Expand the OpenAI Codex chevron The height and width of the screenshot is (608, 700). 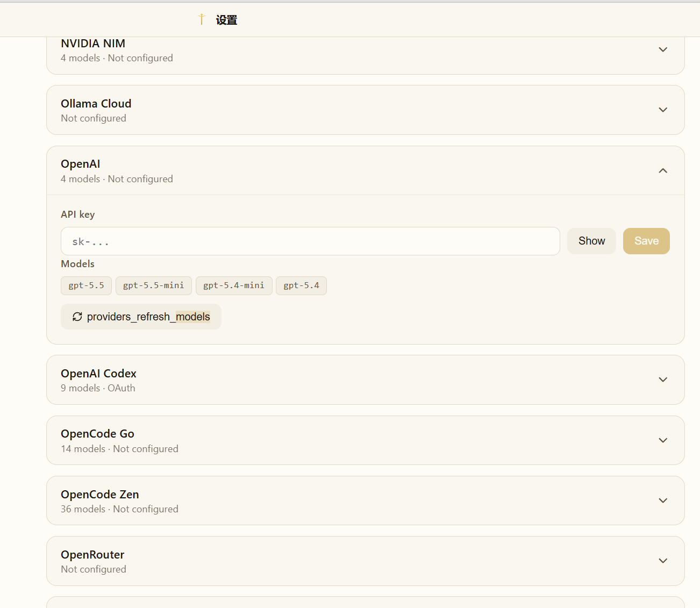(x=663, y=380)
